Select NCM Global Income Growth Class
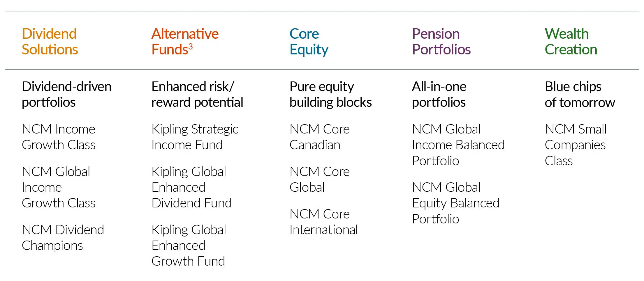The width and height of the screenshot is (644, 281). point(59,187)
